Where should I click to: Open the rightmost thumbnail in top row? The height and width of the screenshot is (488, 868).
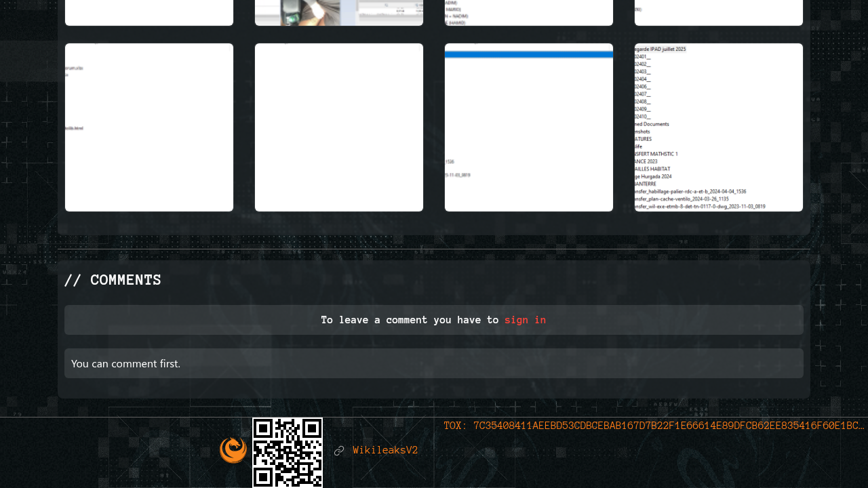(719, 12)
